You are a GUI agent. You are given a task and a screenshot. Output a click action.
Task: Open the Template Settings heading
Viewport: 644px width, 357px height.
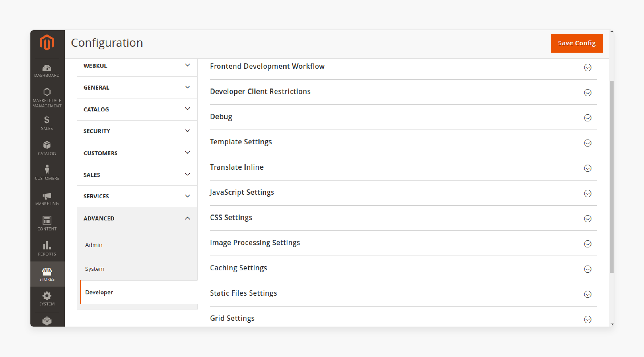(241, 142)
